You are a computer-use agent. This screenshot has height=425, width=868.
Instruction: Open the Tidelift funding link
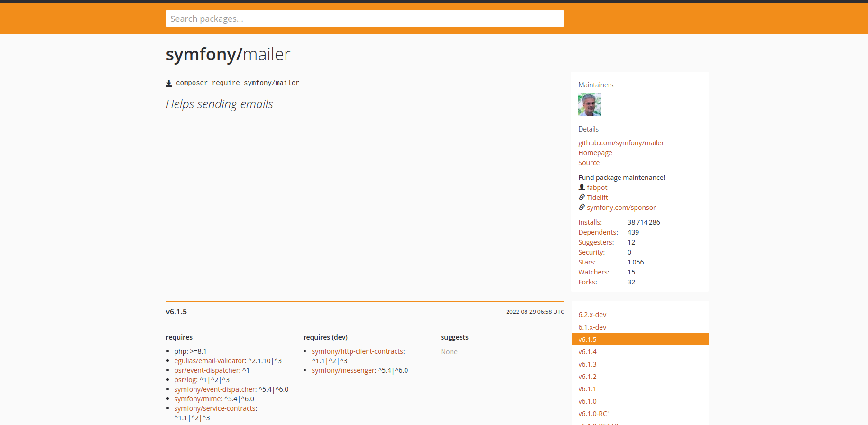pos(597,198)
